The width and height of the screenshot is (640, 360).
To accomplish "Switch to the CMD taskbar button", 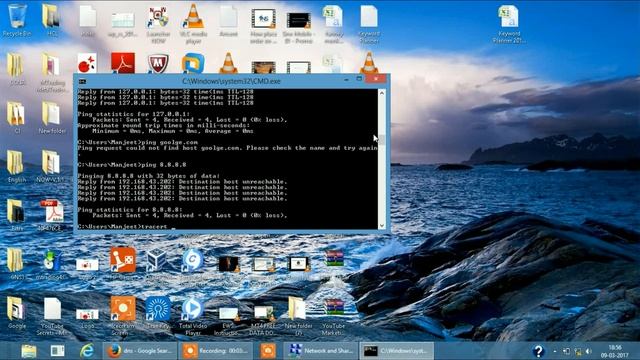I will click(397, 351).
